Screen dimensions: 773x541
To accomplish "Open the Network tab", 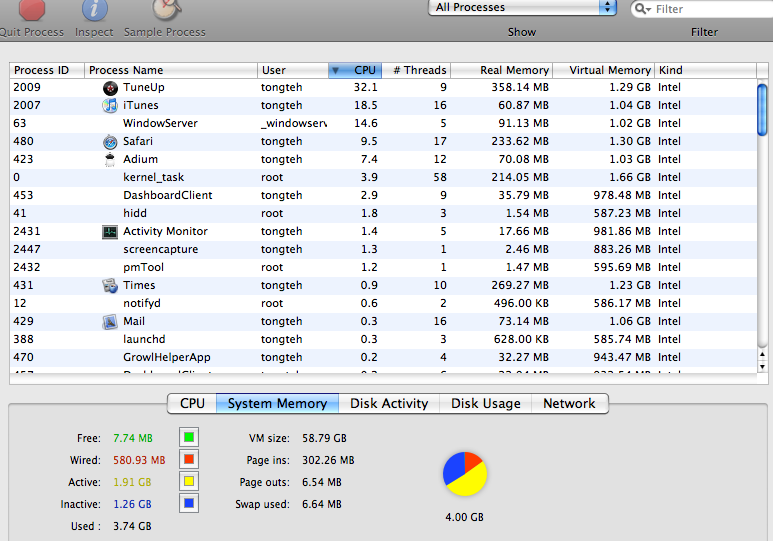I will [x=569, y=403].
